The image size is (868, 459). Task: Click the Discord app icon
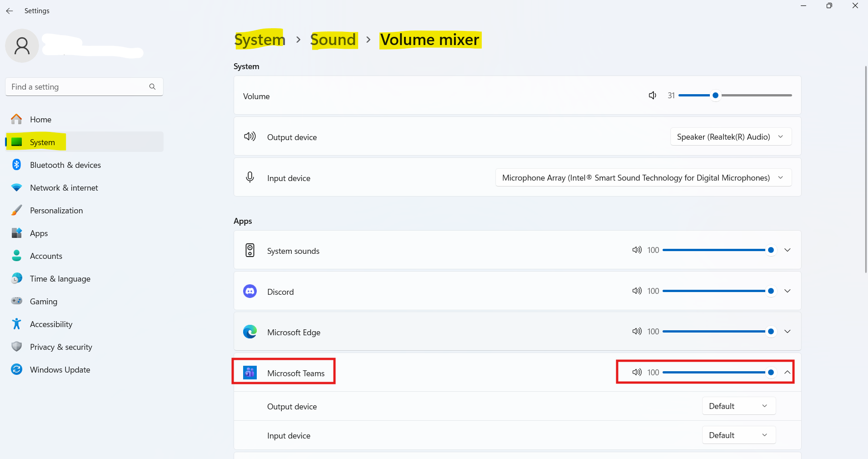pyautogui.click(x=250, y=291)
